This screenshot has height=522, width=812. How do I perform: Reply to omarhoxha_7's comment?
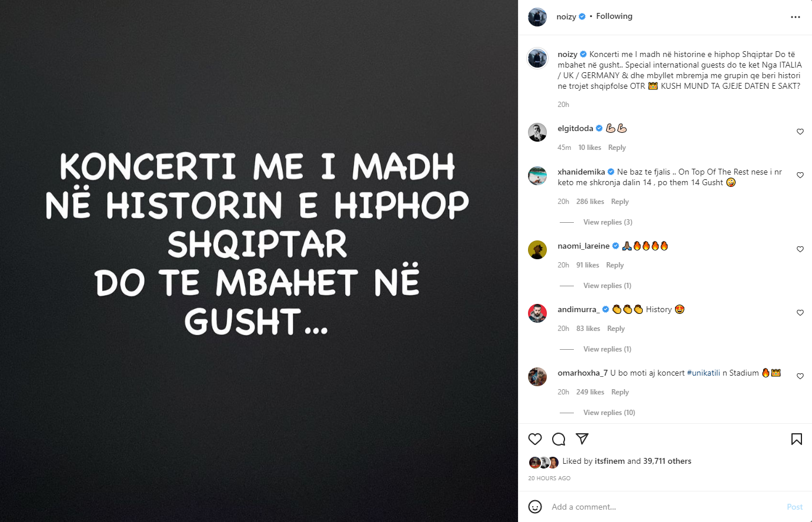pos(620,392)
